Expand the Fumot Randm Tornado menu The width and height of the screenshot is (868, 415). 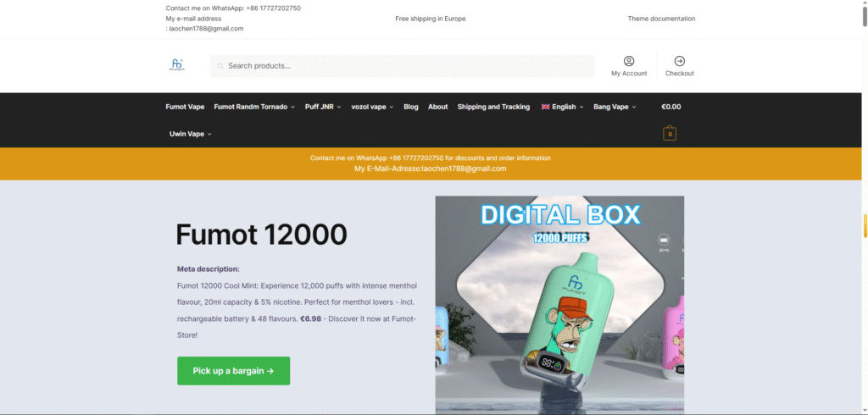254,107
